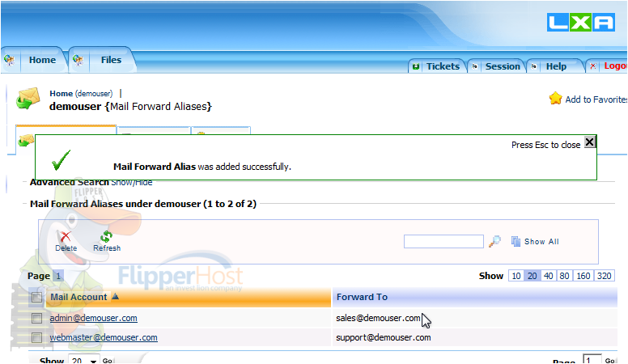
Task: Open the bottom Show 20 dropdown
Action: tap(83, 360)
